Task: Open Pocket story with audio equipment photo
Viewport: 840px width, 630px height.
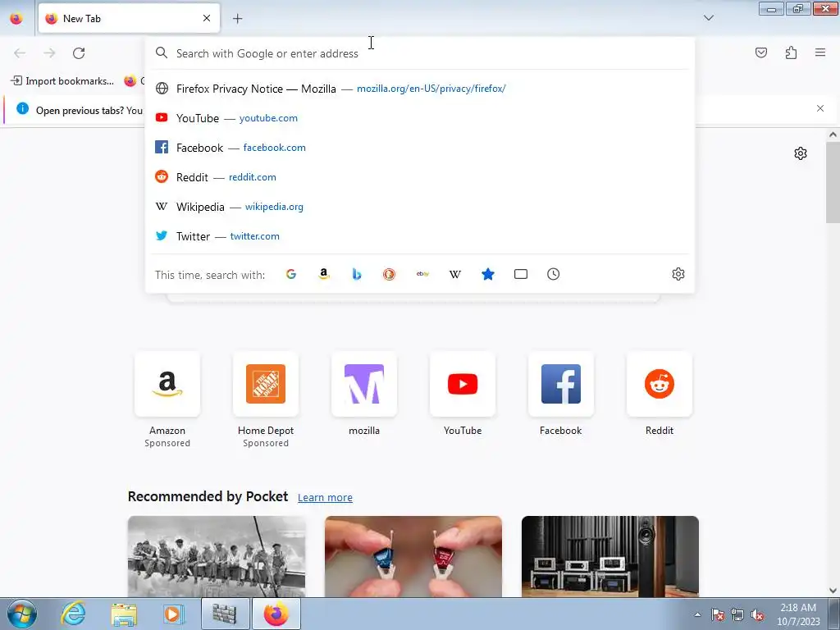Action: click(x=610, y=557)
